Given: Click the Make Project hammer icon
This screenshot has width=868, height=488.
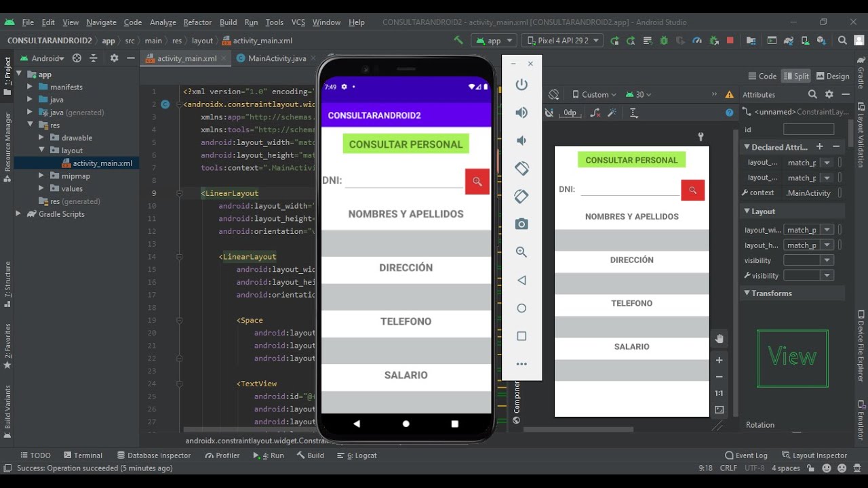Looking at the screenshot, I should (459, 41).
